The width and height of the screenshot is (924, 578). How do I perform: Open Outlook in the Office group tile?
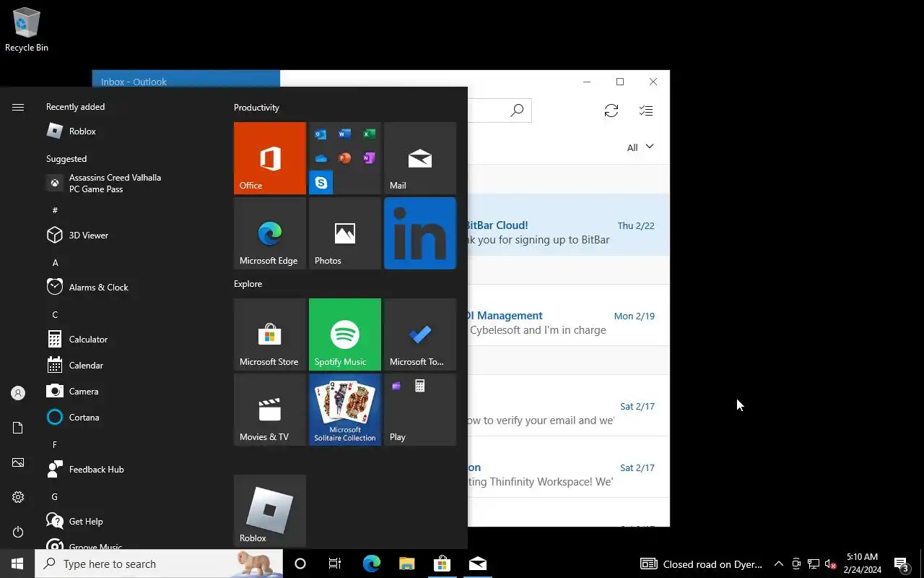(x=321, y=134)
